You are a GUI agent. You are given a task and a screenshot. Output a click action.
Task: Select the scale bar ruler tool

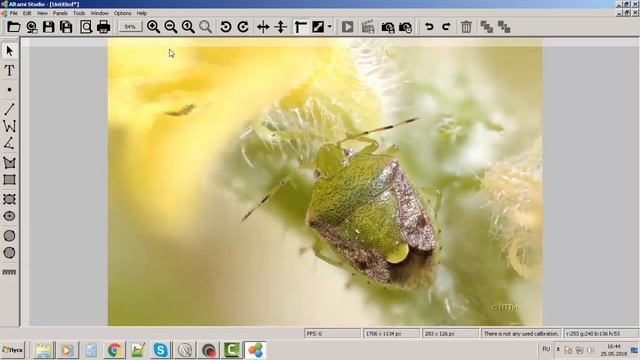9,272
